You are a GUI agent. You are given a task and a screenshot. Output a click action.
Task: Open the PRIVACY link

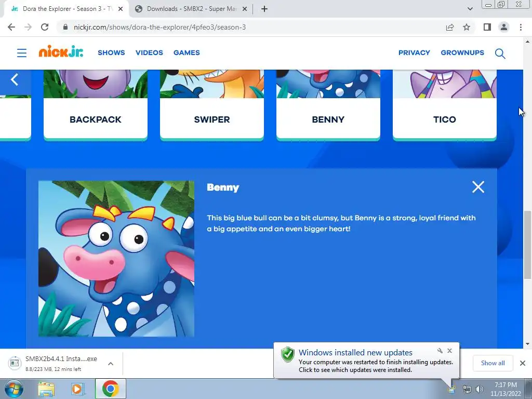pyautogui.click(x=414, y=52)
